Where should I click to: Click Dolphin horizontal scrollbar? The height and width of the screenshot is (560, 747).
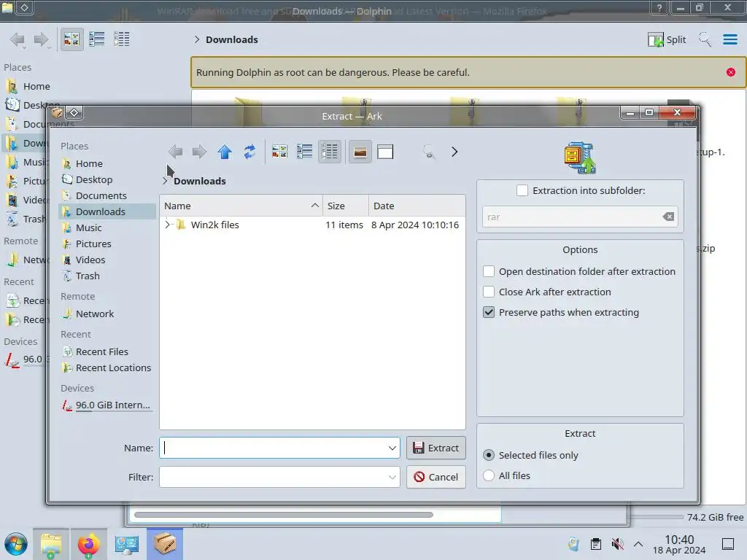(x=284, y=515)
